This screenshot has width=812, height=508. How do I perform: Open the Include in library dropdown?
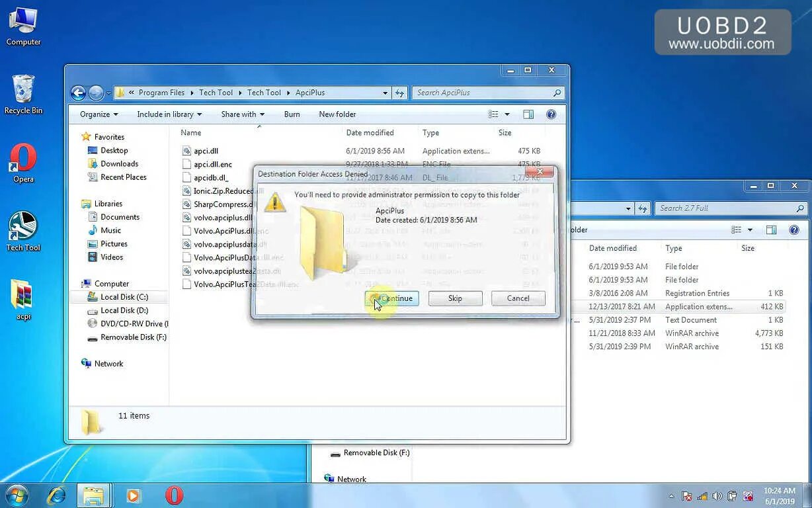tap(169, 114)
